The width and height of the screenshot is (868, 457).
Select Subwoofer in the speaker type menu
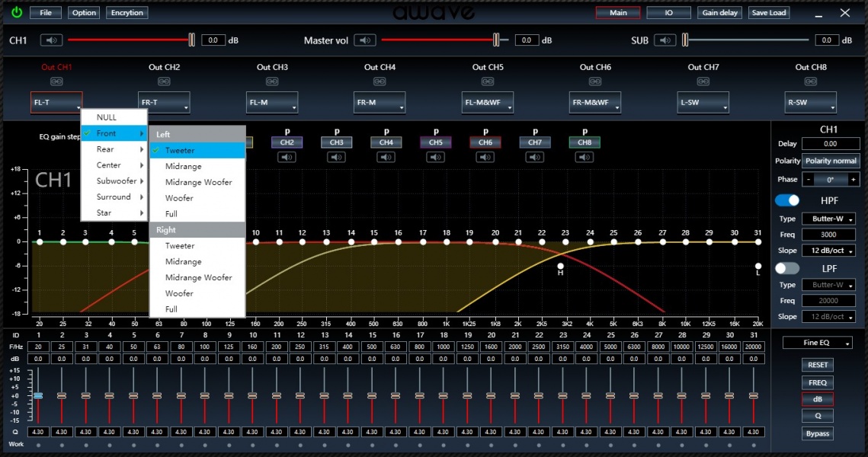[116, 181]
